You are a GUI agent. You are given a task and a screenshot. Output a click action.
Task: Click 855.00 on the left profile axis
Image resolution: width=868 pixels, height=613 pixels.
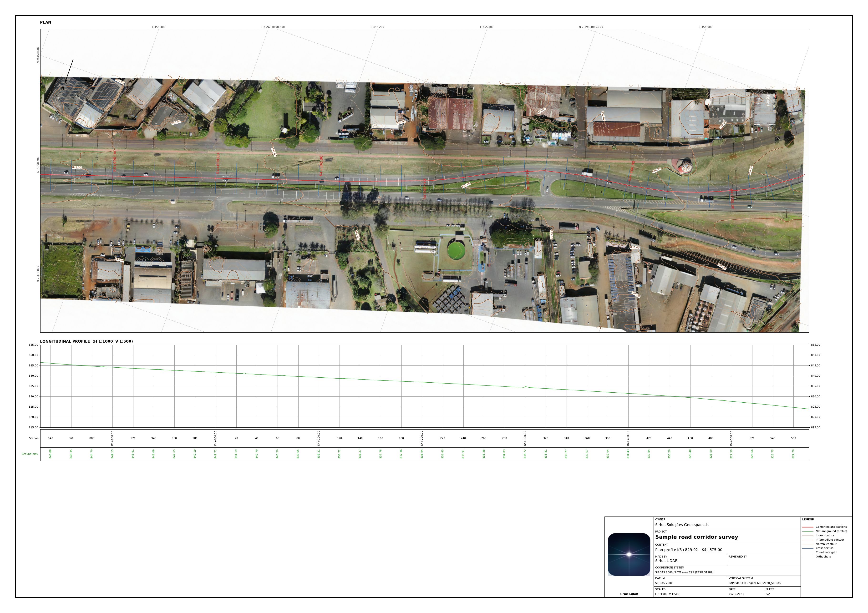(x=33, y=345)
